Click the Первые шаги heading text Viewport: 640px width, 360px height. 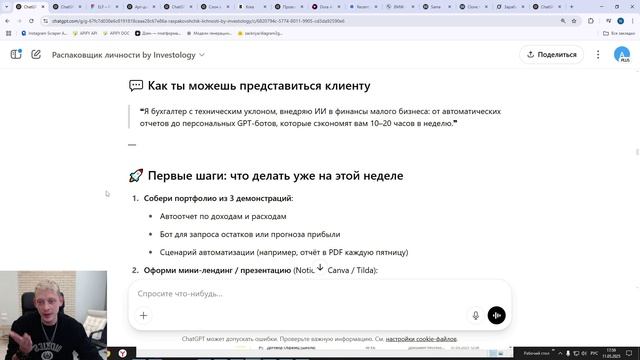coord(276,176)
